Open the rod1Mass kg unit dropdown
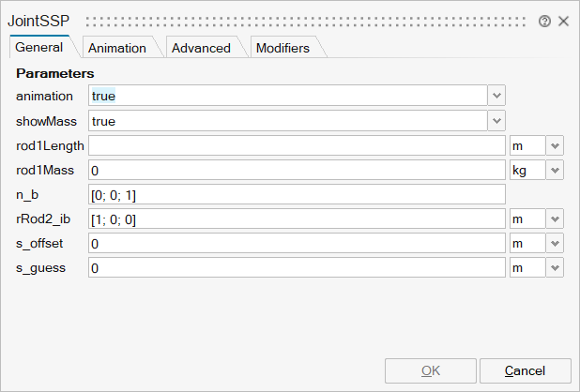580x392 pixels. click(x=555, y=170)
